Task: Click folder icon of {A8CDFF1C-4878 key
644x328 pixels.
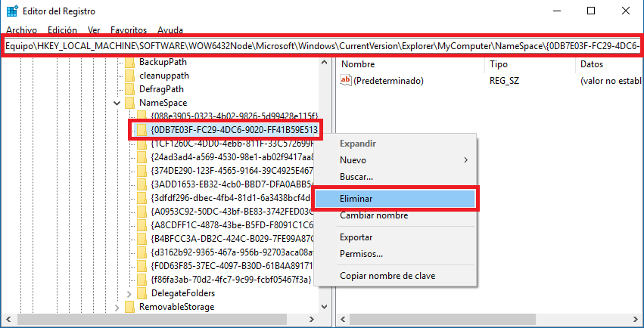Action: coord(142,224)
